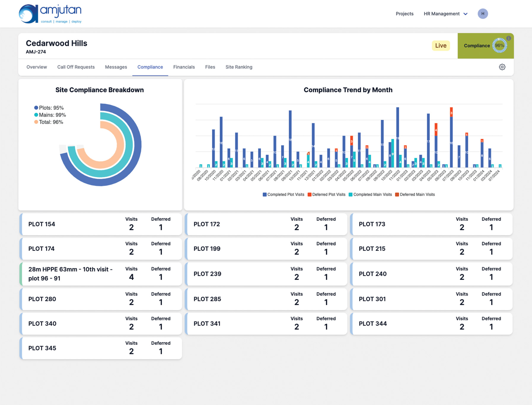Open the settings gear icon
532x405 pixels.
(502, 67)
